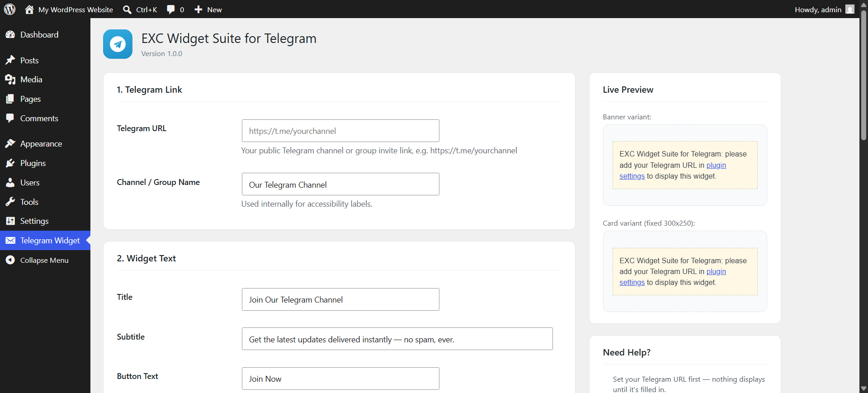Viewport: 868px width, 393px height.
Task: Open the comments bubble icon in admin bar
Action: point(170,9)
